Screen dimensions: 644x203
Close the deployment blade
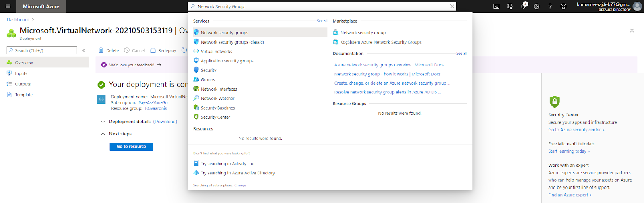pos(632,31)
